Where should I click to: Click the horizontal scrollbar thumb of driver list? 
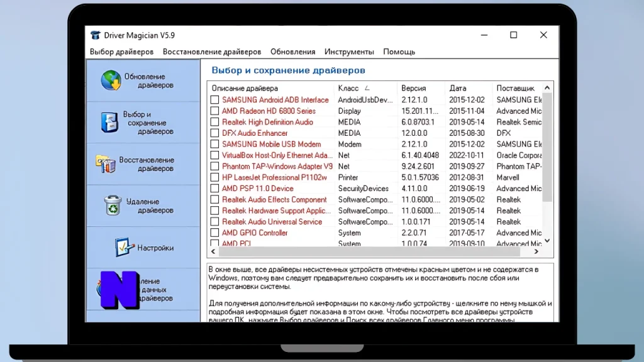pos(369,251)
